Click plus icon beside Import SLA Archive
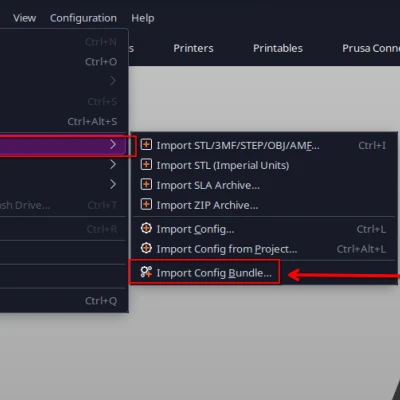 (x=146, y=185)
